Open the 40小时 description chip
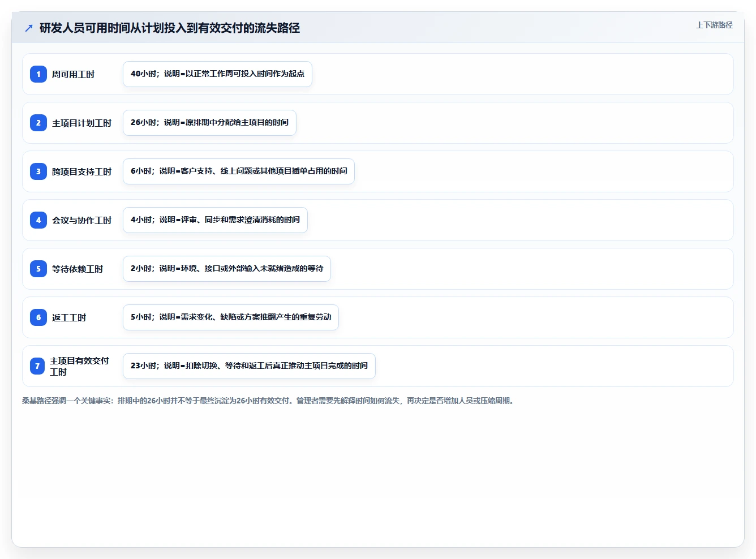 click(217, 74)
